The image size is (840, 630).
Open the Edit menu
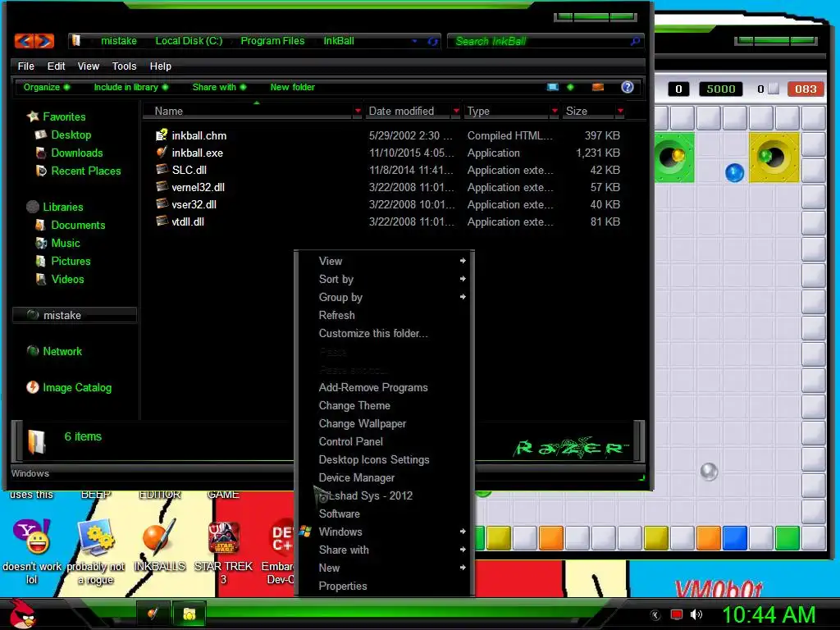(56, 66)
